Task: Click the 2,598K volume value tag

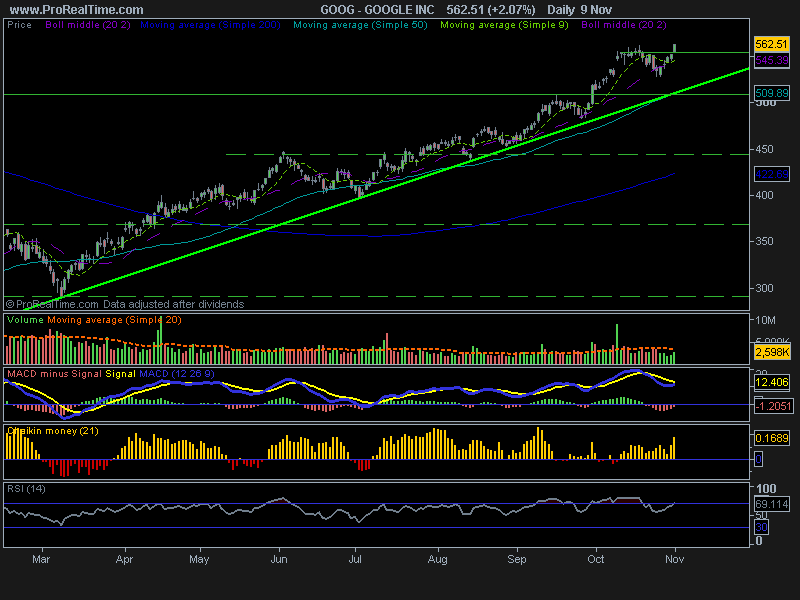Action: 772,352
